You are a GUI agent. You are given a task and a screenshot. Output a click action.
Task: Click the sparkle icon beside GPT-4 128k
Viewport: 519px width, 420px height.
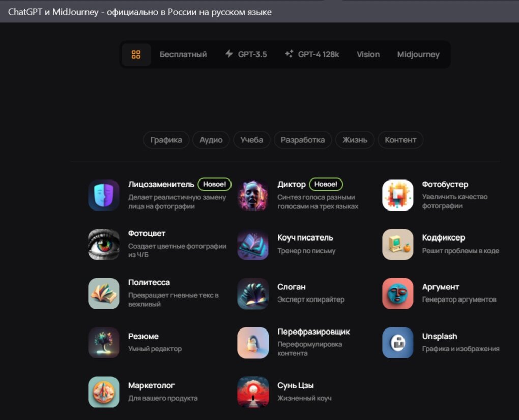pyautogui.click(x=289, y=54)
